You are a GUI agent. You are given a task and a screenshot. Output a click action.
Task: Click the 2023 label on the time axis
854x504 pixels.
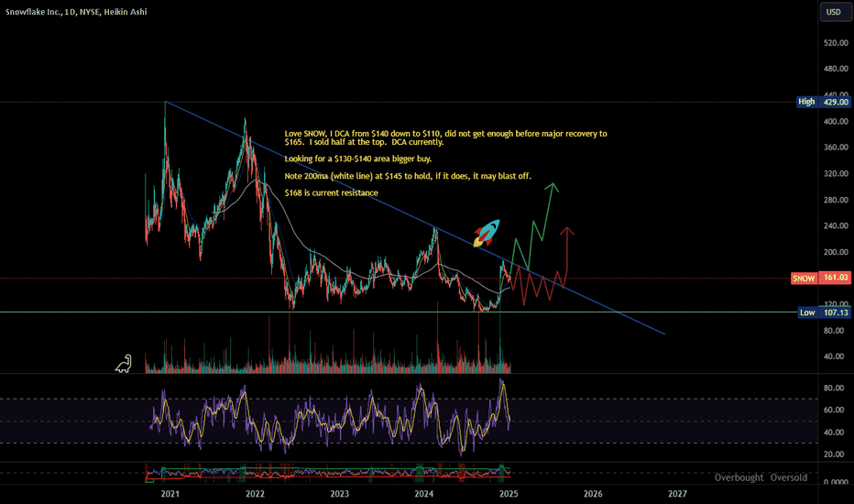339,494
